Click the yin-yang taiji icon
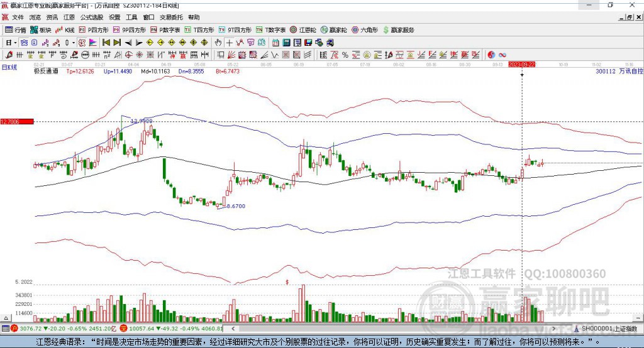This screenshot has width=644, height=348. 491,55
